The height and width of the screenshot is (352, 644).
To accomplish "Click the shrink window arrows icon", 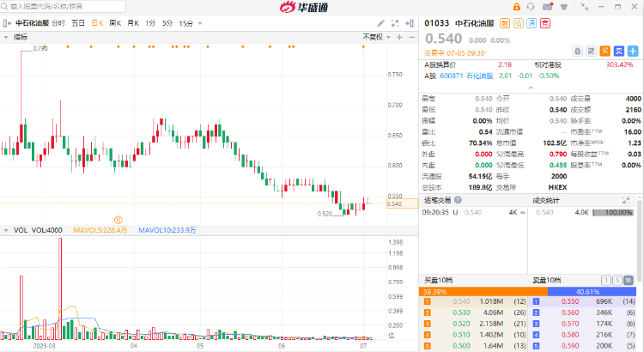I will [x=584, y=7].
